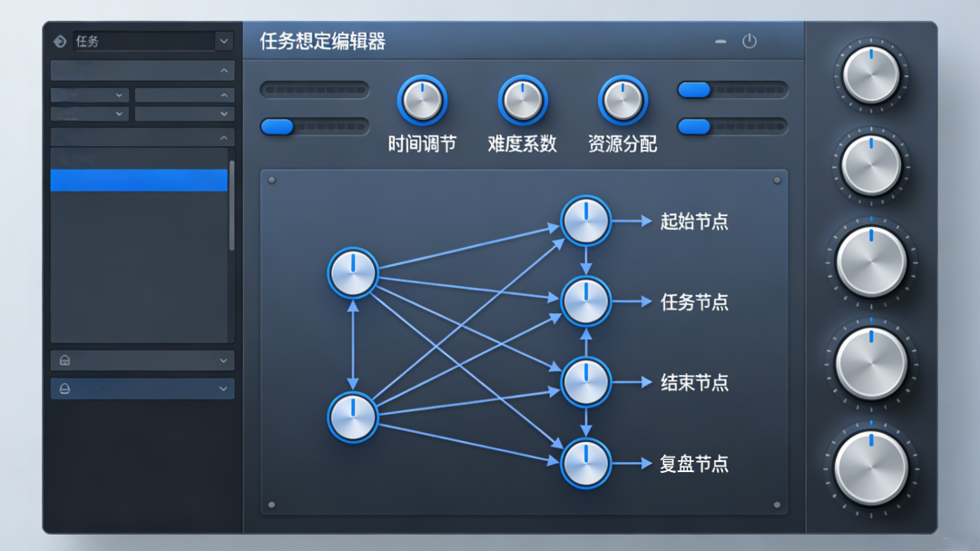The width and height of the screenshot is (980, 551).
Task: Click the 复盘节点 node knob
Action: (585, 464)
